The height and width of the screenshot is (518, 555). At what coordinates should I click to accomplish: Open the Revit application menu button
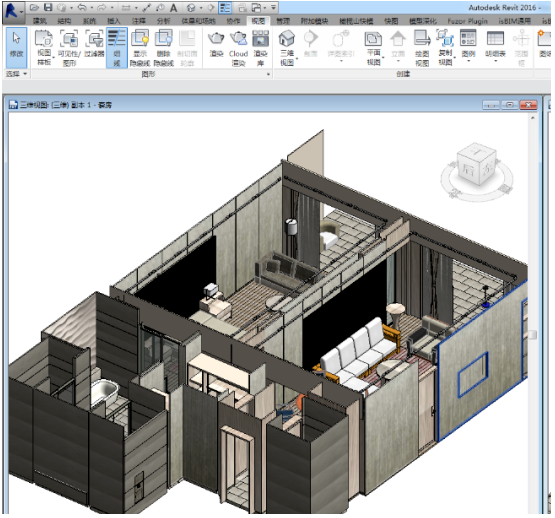pyautogui.click(x=13, y=10)
